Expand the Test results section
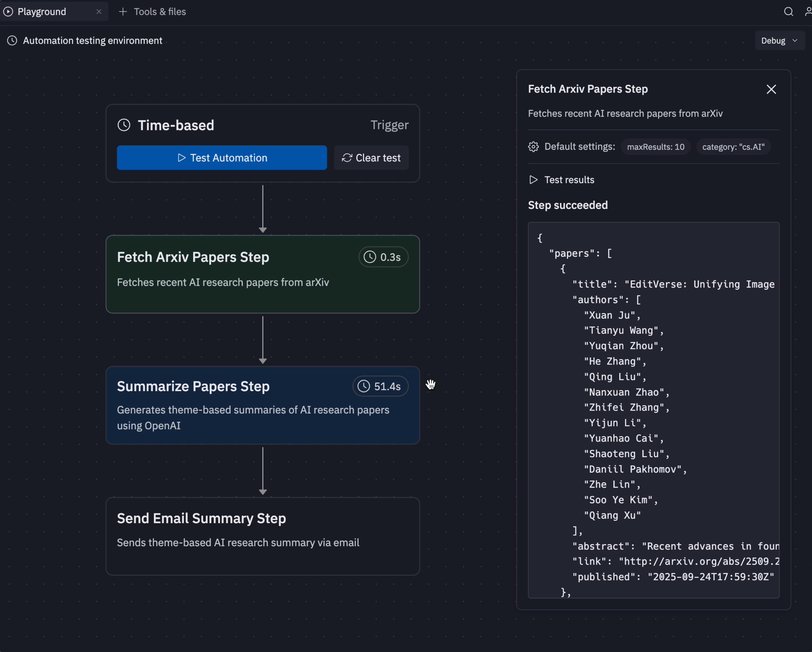The height and width of the screenshot is (652, 812). (561, 180)
